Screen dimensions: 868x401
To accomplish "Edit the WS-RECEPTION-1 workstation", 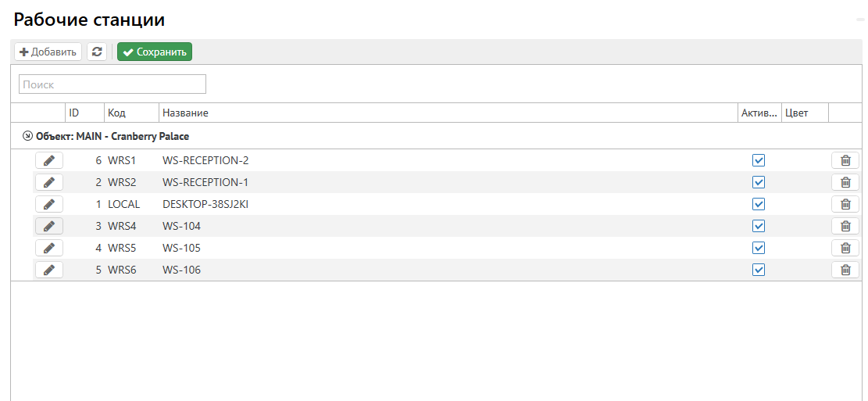I will click(48, 182).
